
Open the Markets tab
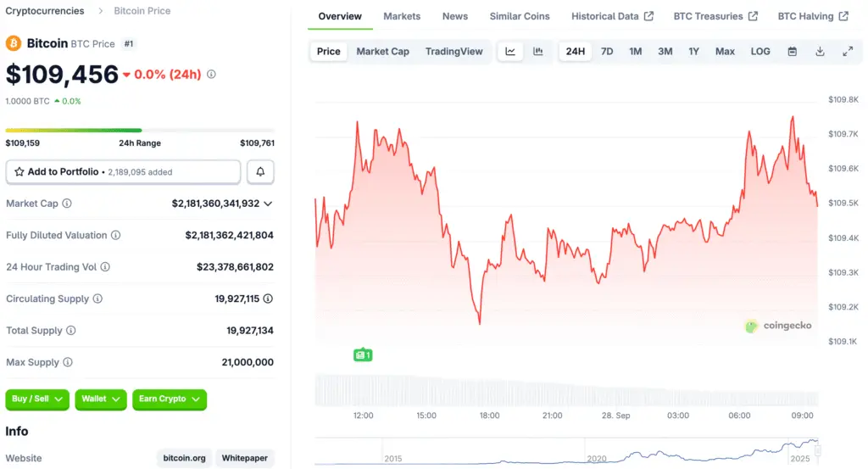402,16
